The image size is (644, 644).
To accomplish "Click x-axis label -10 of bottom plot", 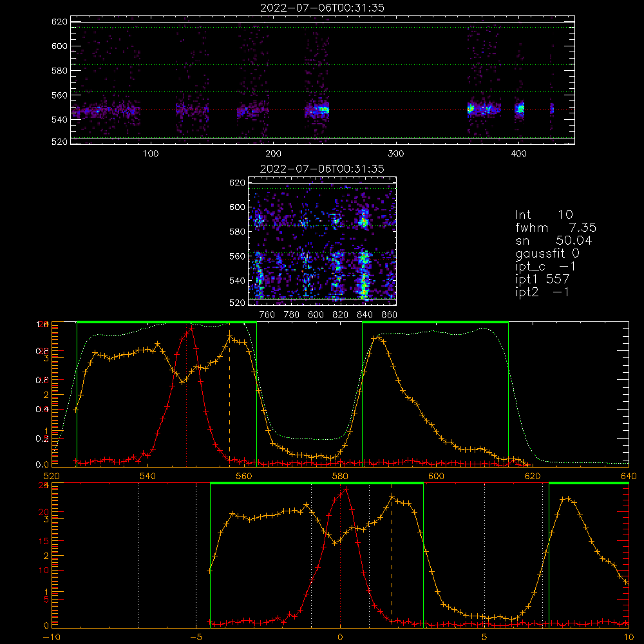I will pyautogui.click(x=52, y=638).
